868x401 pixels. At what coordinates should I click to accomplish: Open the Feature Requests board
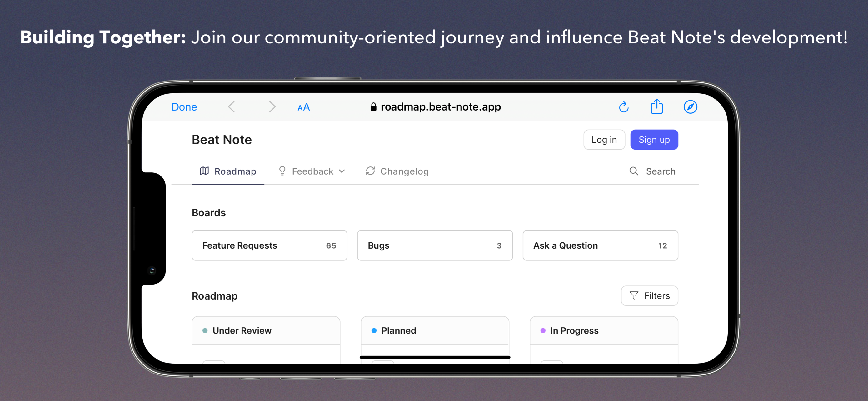coord(269,245)
